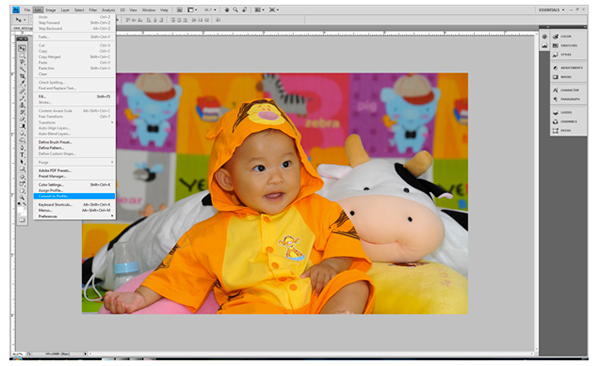Open the Channels panel icon
This screenshot has height=366, width=600.
tap(556, 122)
